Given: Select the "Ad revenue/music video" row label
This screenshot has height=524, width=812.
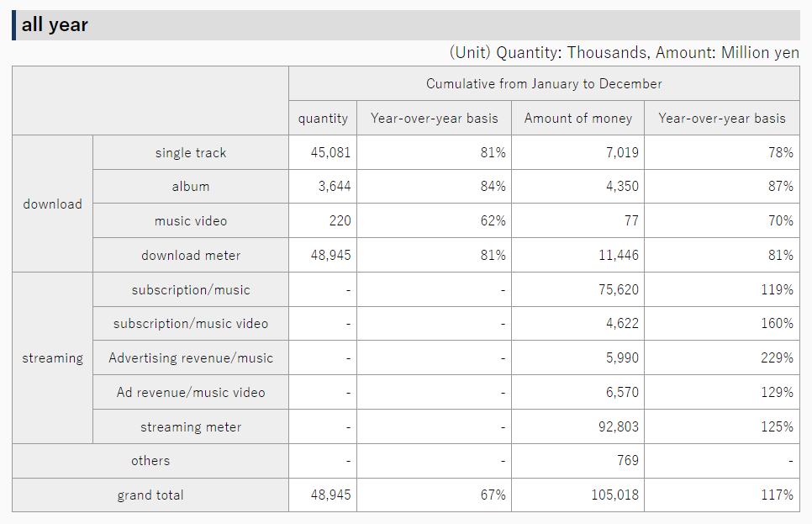Looking at the screenshot, I should [x=191, y=393].
